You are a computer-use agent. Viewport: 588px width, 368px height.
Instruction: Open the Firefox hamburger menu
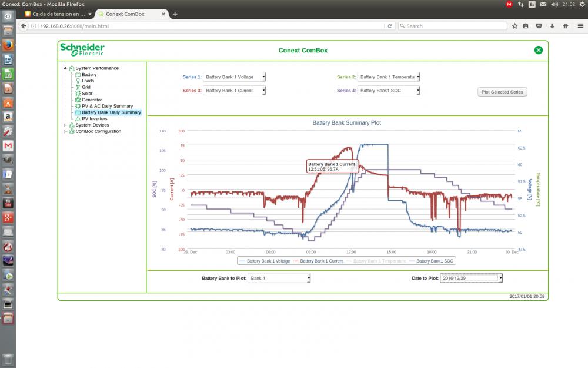(580, 26)
